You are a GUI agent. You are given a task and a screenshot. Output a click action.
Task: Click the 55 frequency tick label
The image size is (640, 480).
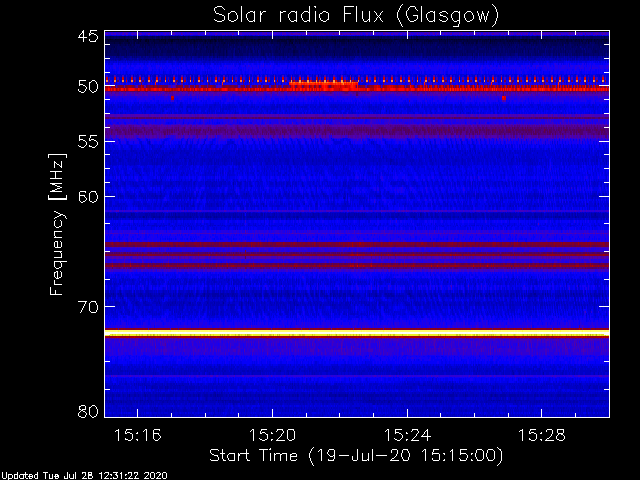tap(88, 142)
